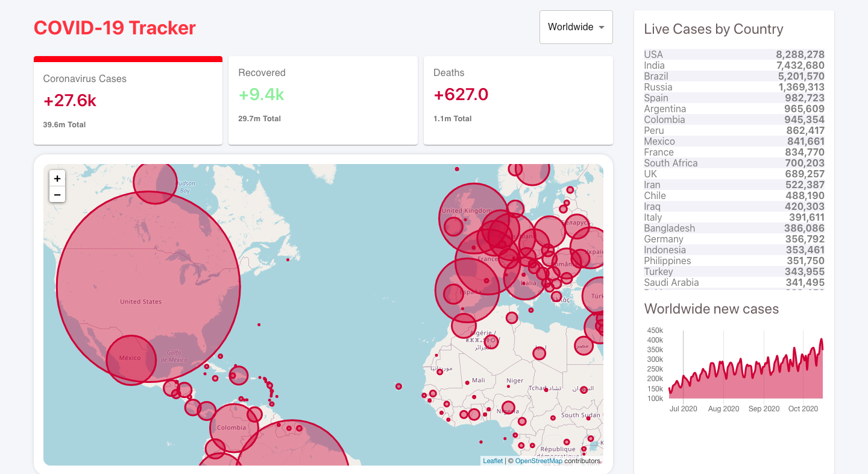Click the Saudi Arabia row
868x474 pixels.
[734, 282]
